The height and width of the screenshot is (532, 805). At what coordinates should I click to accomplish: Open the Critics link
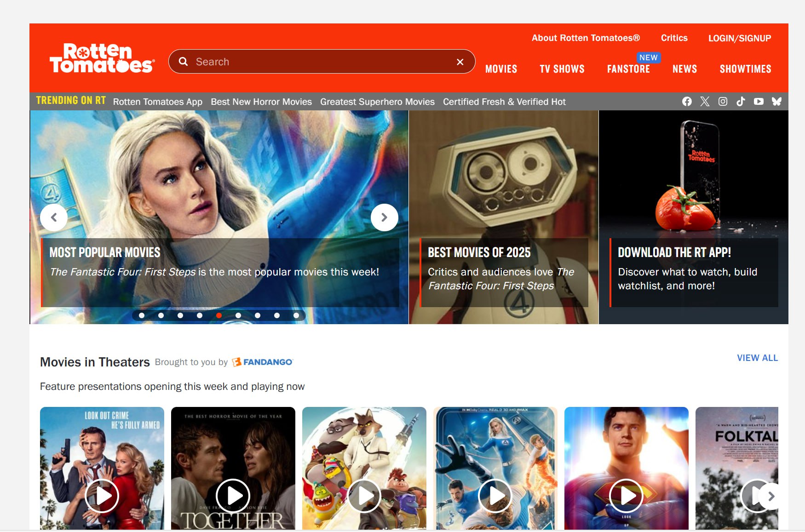[674, 38]
